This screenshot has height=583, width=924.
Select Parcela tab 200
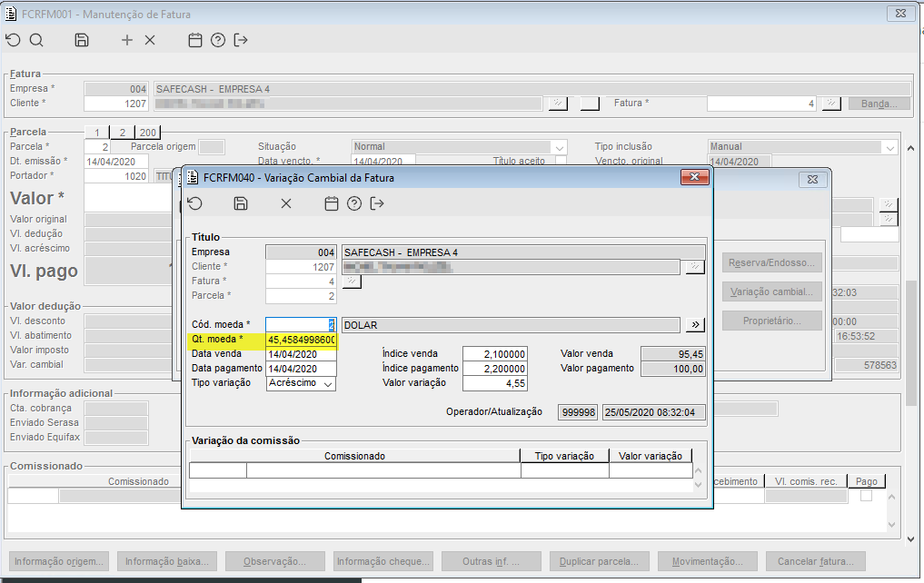pyautogui.click(x=147, y=133)
